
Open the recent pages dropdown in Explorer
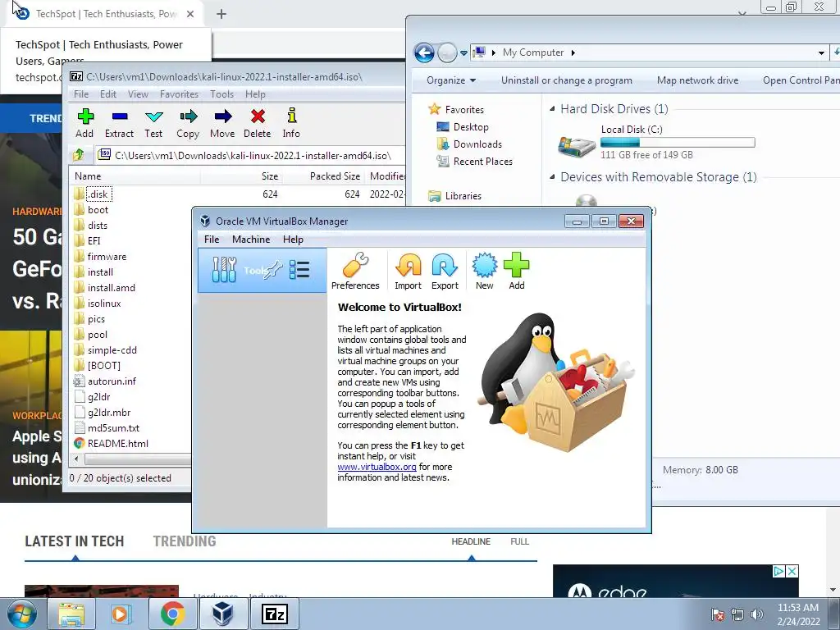[x=464, y=52]
